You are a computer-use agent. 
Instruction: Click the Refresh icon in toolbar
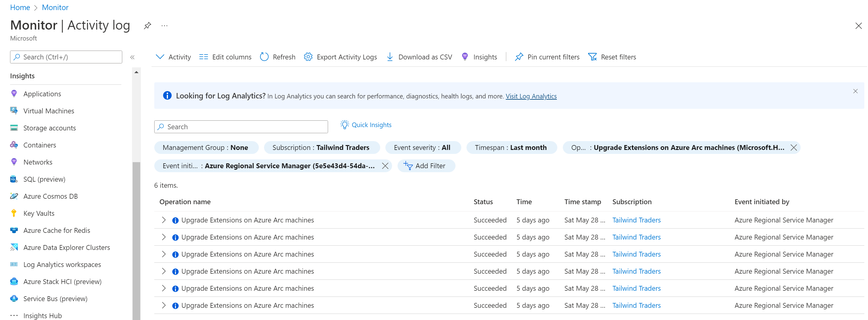pyautogui.click(x=264, y=57)
